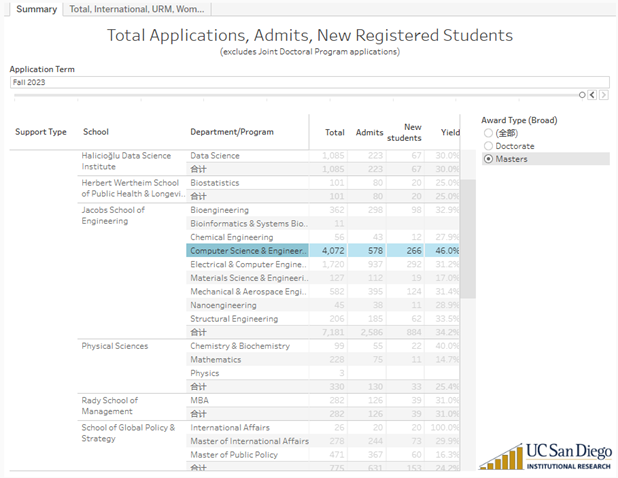Image resolution: width=618 pixels, height=478 pixels.
Task: Step to the previous application term
Action: coord(592,95)
